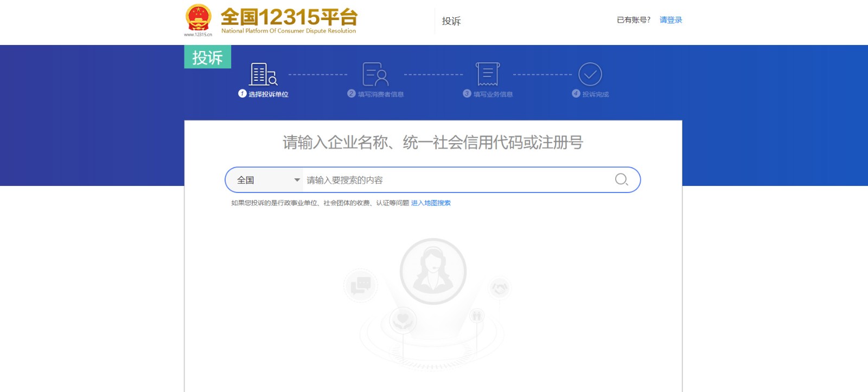Click the customer service agent illustration
868x392 pixels.
point(433,271)
